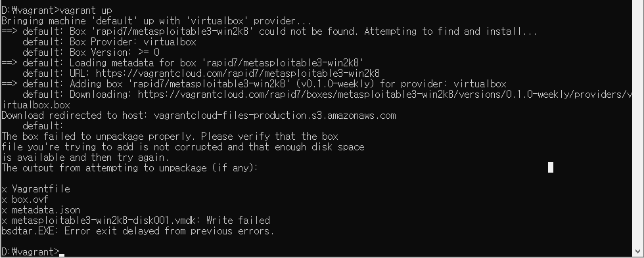644x258 pixels.
Task: Click 'Loading metadata for box' line
Action: (183, 63)
